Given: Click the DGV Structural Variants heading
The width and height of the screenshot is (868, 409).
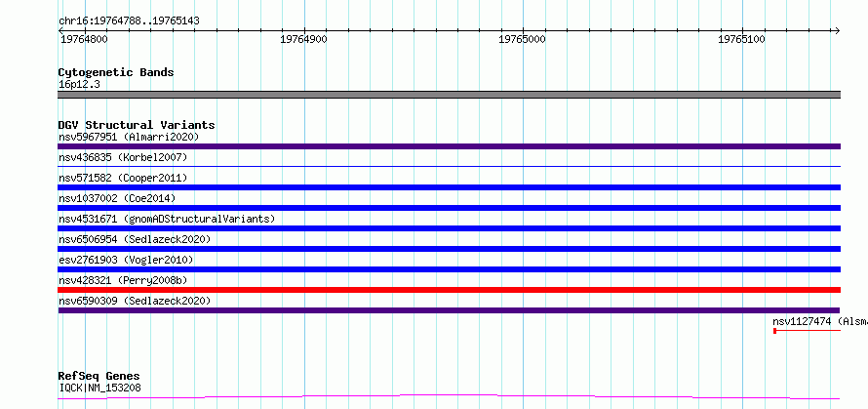Looking at the screenshot, I should tap(137, 125).
